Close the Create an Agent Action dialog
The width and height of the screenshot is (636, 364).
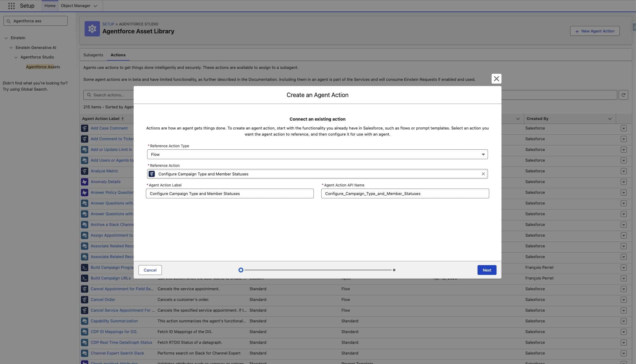496,79
